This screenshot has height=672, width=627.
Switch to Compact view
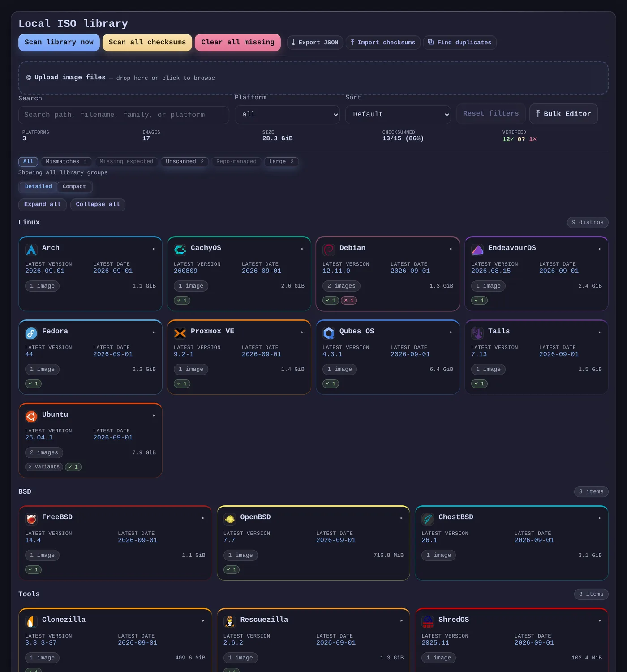point(74,187)
